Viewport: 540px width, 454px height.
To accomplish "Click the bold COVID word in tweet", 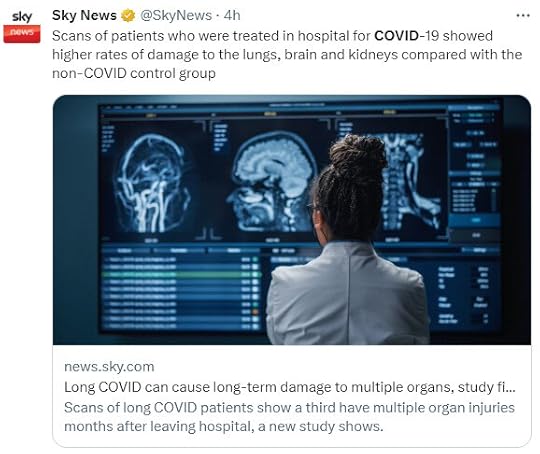I will pos(396,36).
